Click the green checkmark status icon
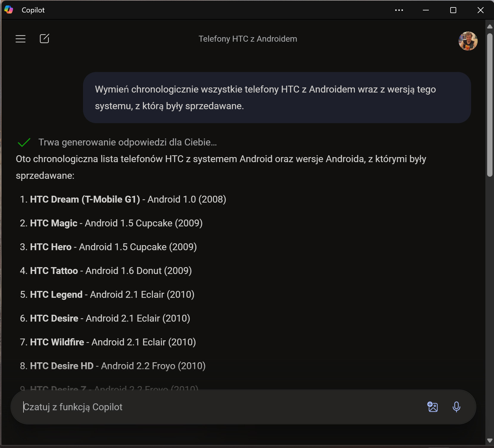Image resolution: width=494 pixels, height=448 pixels. (x=24, y=142)
